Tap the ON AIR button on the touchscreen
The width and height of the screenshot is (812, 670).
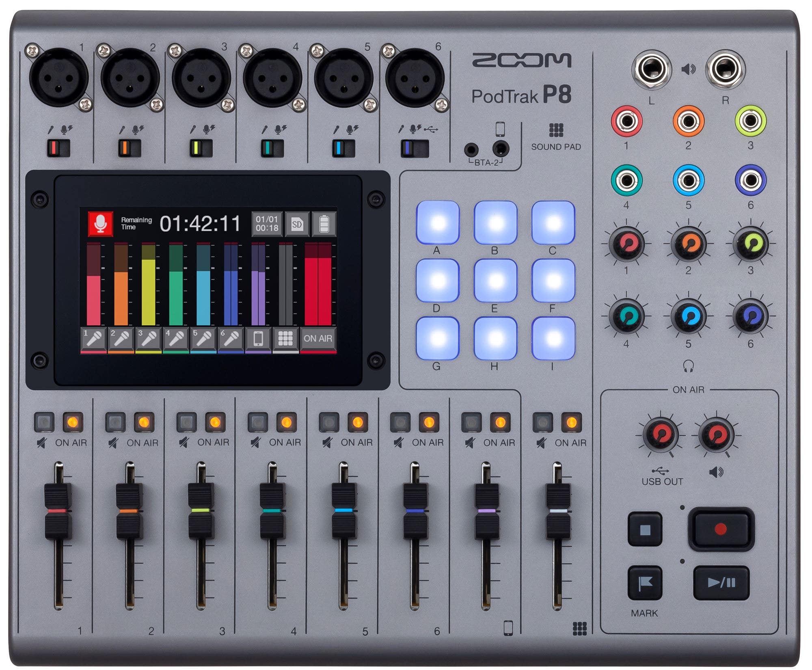318,339
